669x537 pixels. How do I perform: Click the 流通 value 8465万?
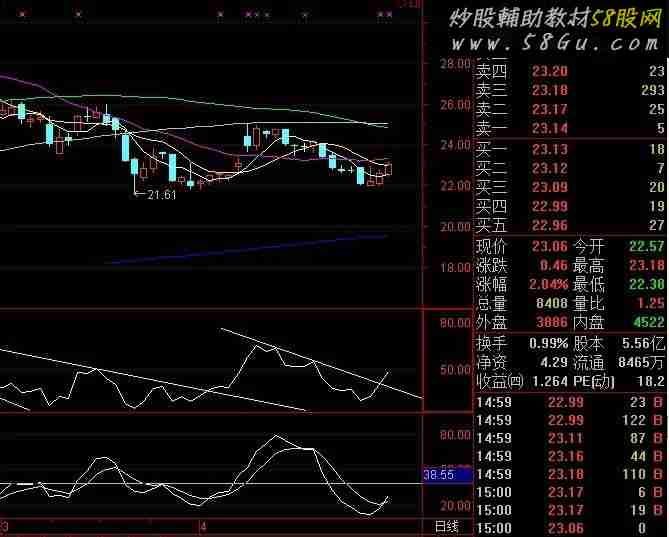tap(641, 362)
